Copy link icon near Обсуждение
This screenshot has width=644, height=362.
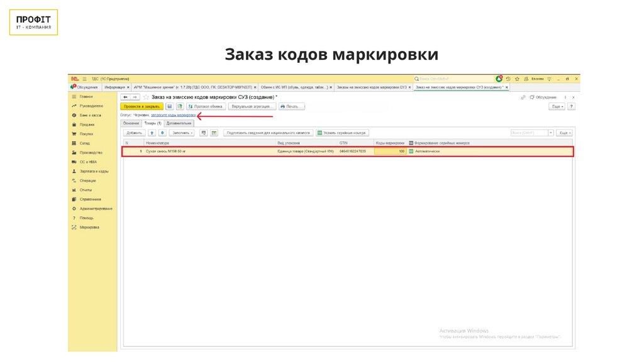523,97
